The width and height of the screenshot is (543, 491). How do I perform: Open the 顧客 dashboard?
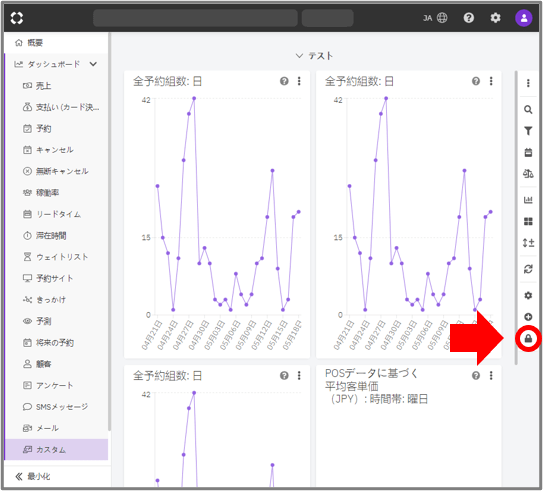[56, 364]
